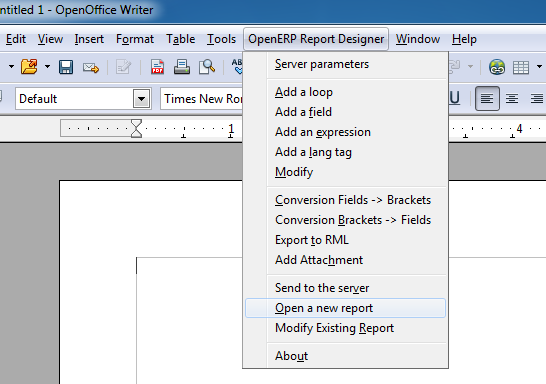Print the document with the printer icon
Viewport: 546px width, 384px height.
pos(182,67)
